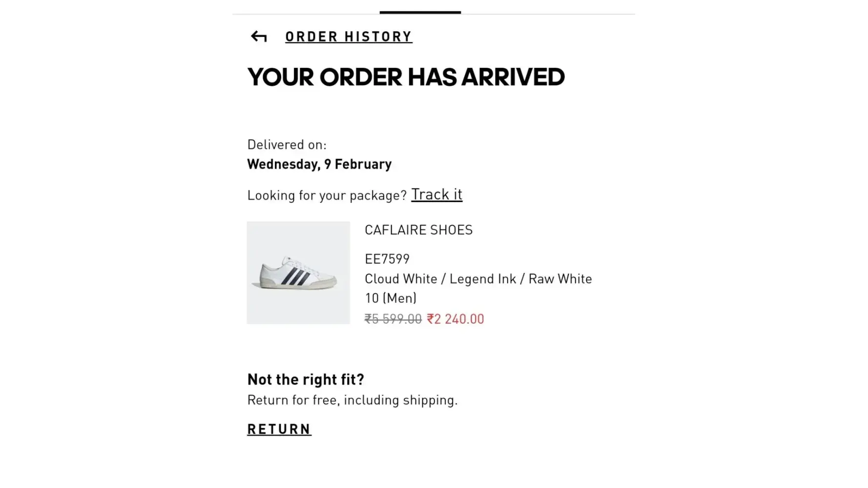Click the Wednesday, 9 February delivery date
This screenshot has height=488, width=868.
click(319, 164)
